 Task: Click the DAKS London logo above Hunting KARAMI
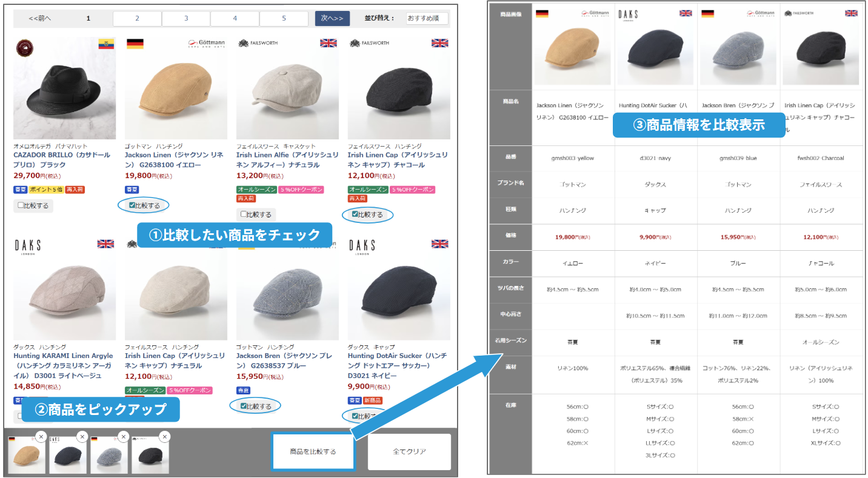[x=28, y=245]
